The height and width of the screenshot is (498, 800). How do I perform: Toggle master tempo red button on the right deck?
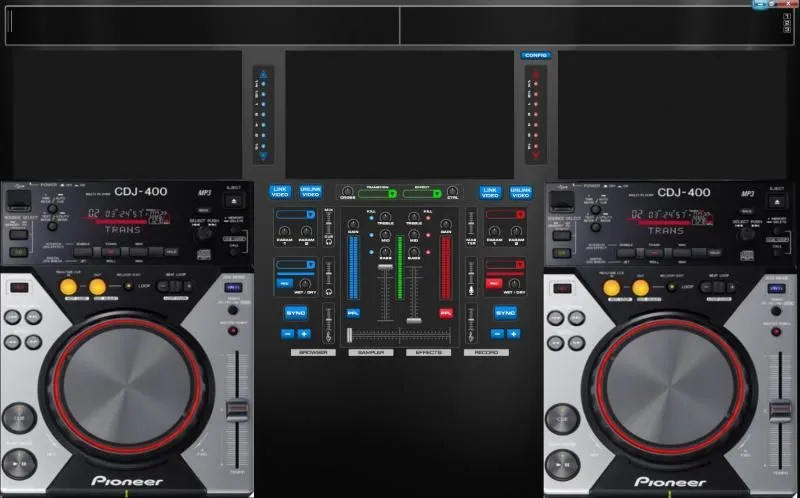coord(776,332)
